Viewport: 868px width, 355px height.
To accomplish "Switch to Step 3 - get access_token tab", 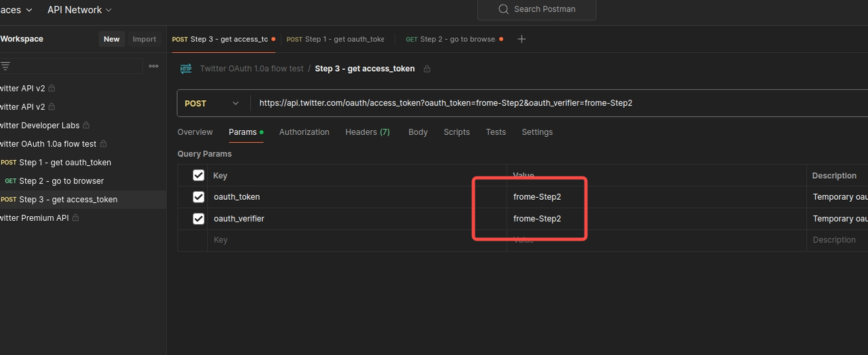I will point(224,39).
